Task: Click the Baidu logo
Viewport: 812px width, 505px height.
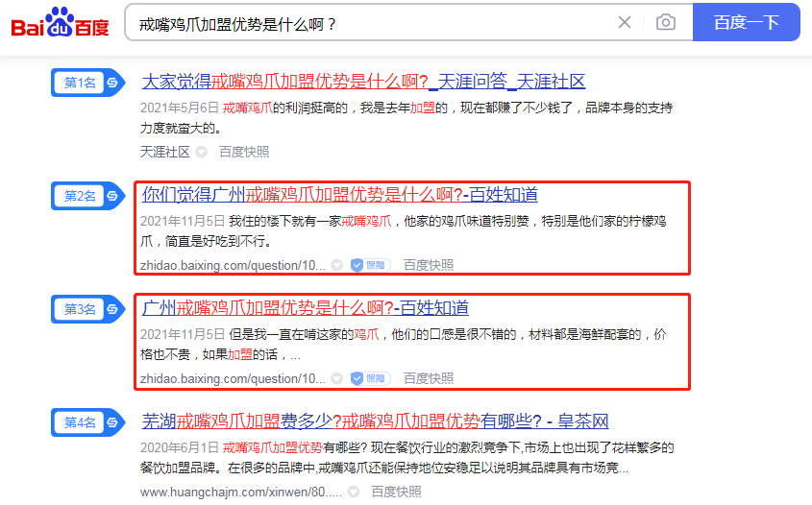Action: point(60,22)
